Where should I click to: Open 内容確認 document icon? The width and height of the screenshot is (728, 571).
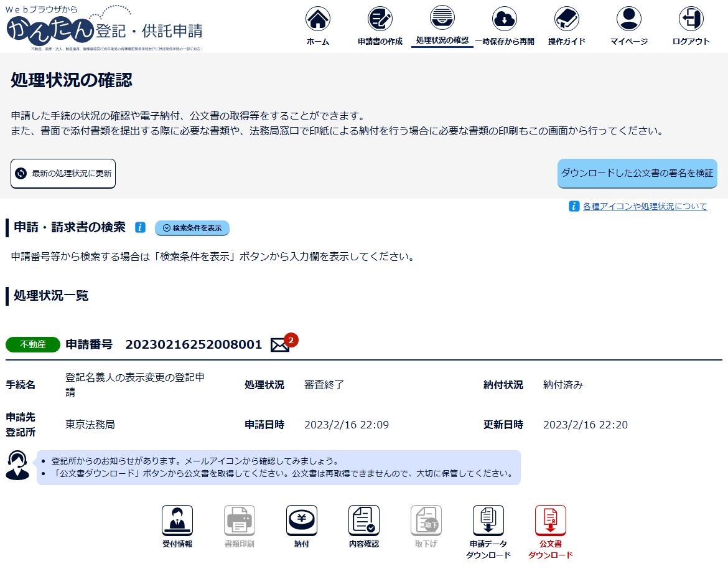(364, 521)
